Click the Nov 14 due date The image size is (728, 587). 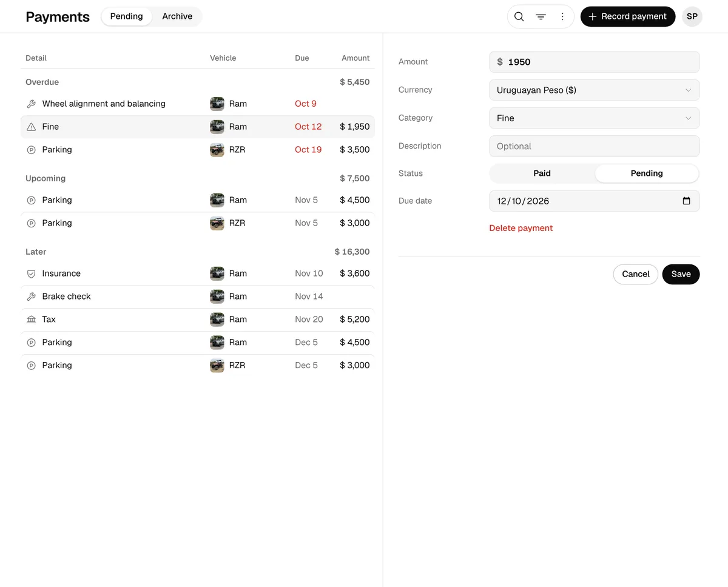coord(309,297)
